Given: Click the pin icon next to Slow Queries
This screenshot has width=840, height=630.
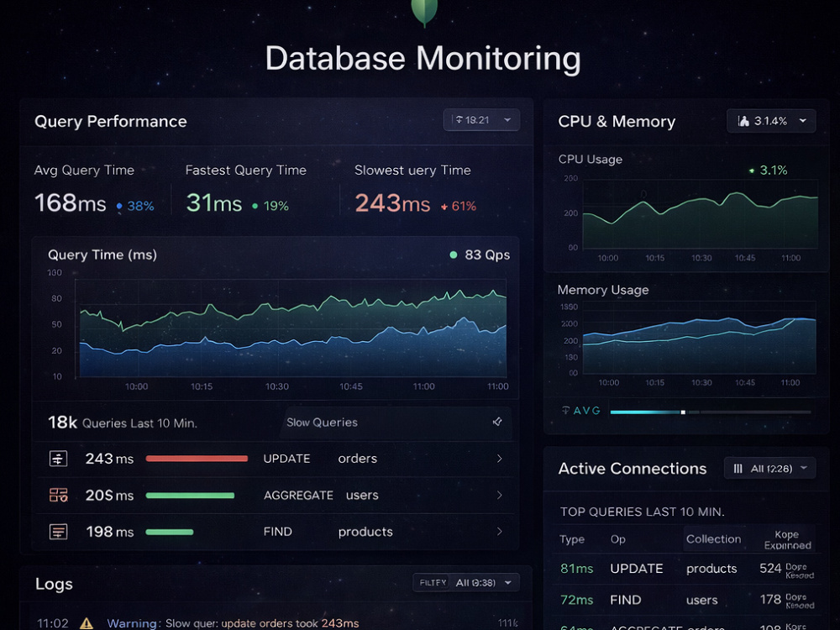Looking at the screenshot, I should [497, 422].
